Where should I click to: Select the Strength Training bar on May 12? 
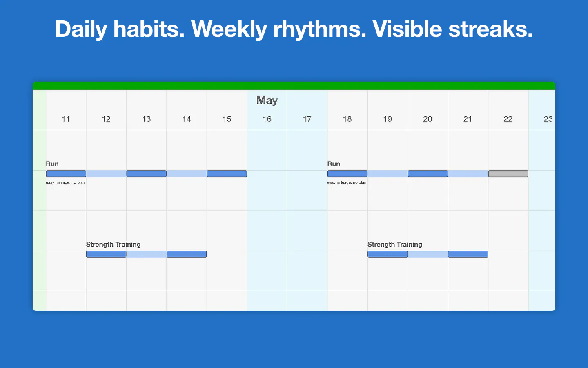pyautogui.click(x=106, y=254)
